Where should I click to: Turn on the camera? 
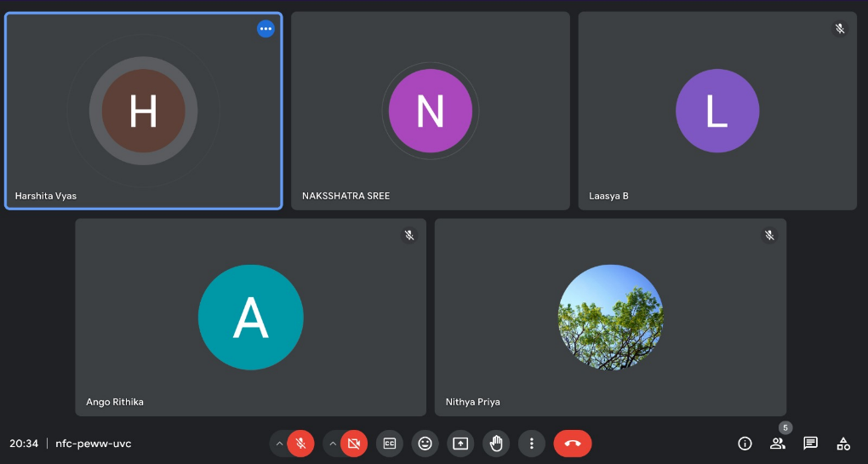coord(353,444)
